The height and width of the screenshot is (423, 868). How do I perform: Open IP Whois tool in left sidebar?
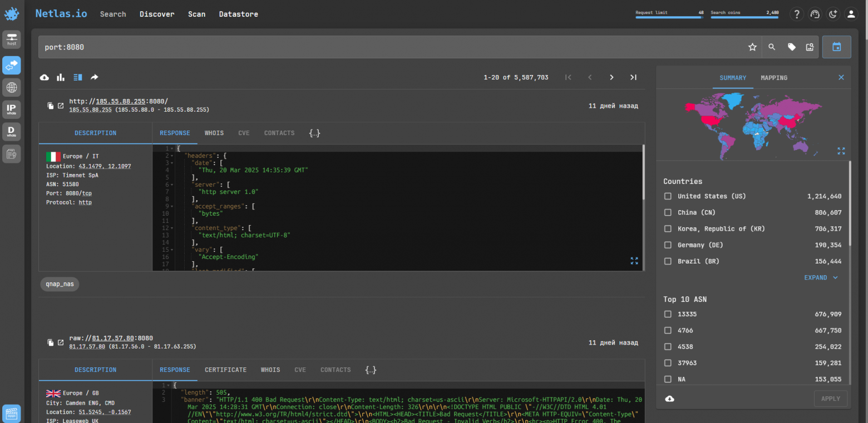(11, 108)
